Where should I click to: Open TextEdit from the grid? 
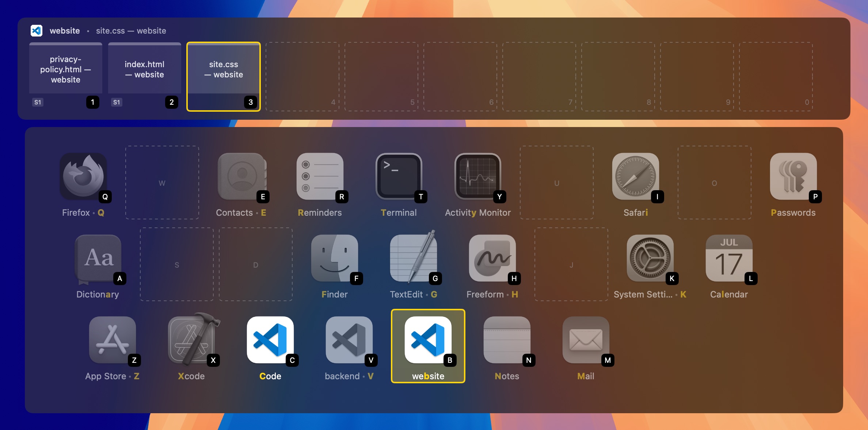click(x=414, y=258)
